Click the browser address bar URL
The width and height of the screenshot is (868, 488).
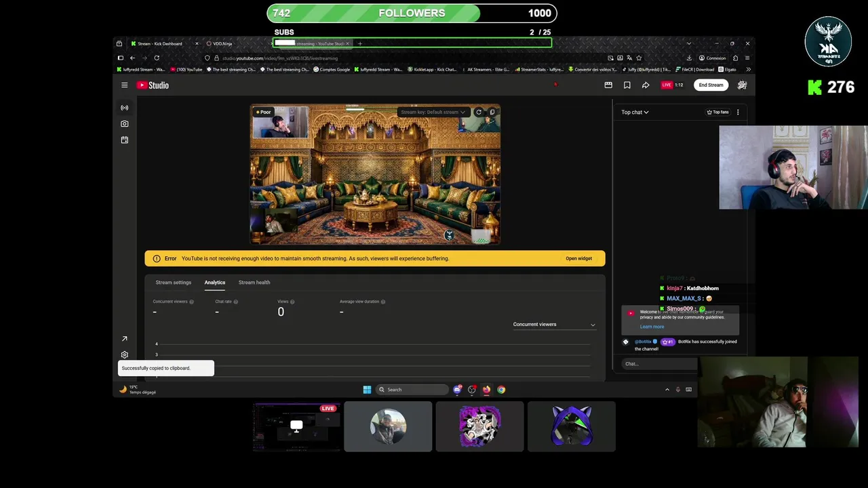[x=280, y=58]
